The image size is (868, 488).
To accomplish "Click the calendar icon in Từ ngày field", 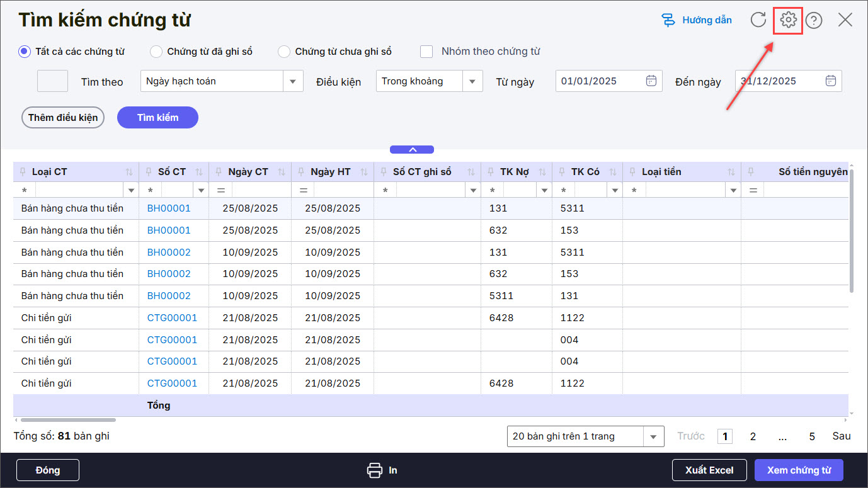I will 651,81.
